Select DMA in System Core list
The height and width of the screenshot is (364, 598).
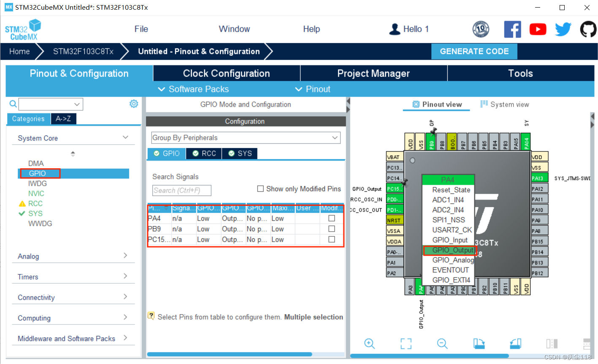[x=36, y=163]
